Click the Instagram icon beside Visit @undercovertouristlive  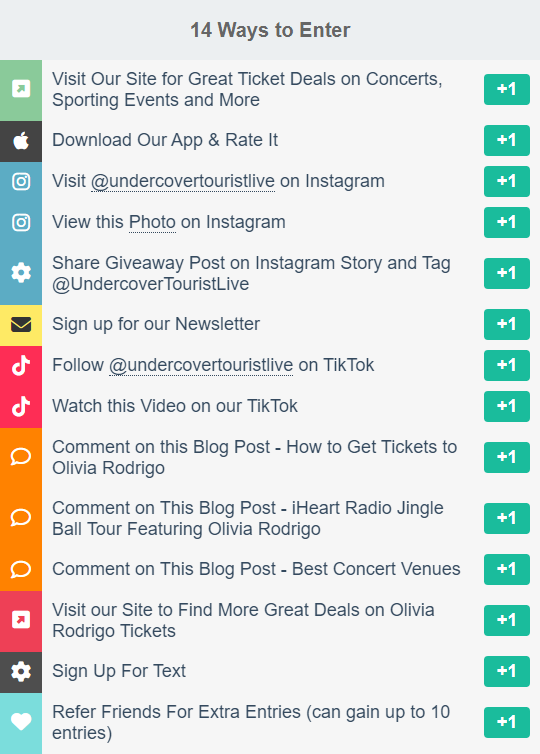(x=21, y=182)
